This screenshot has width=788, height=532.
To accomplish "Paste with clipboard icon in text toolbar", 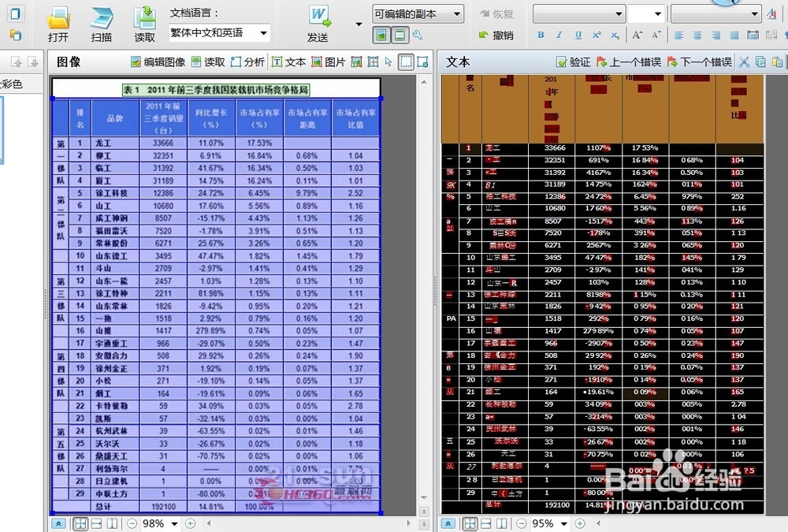I will [x=778, y=61].
